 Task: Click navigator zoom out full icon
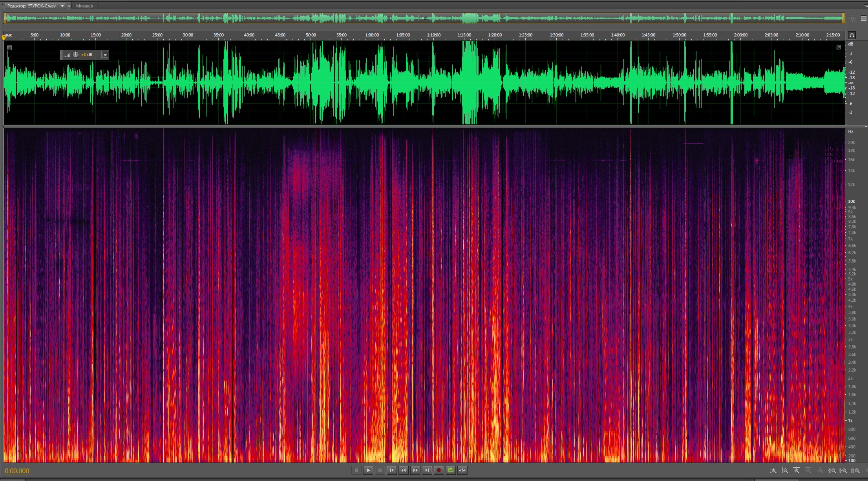853,18
